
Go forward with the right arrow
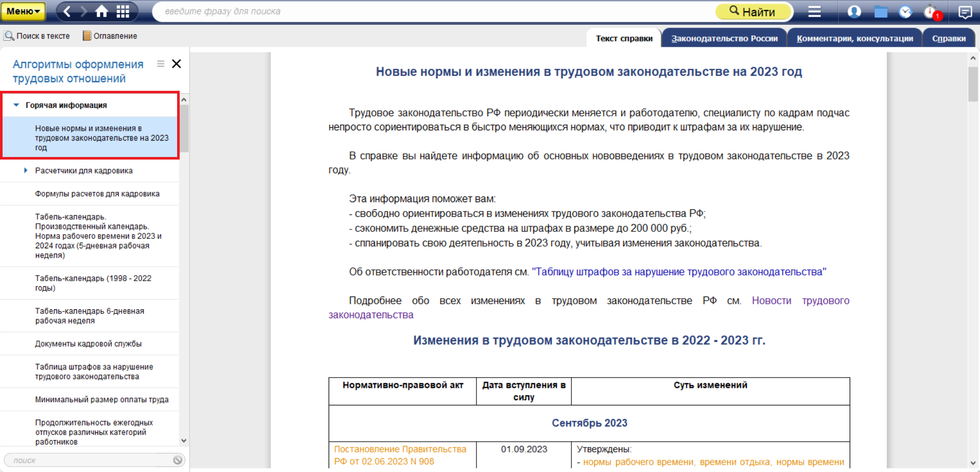(x=84, y=11)
